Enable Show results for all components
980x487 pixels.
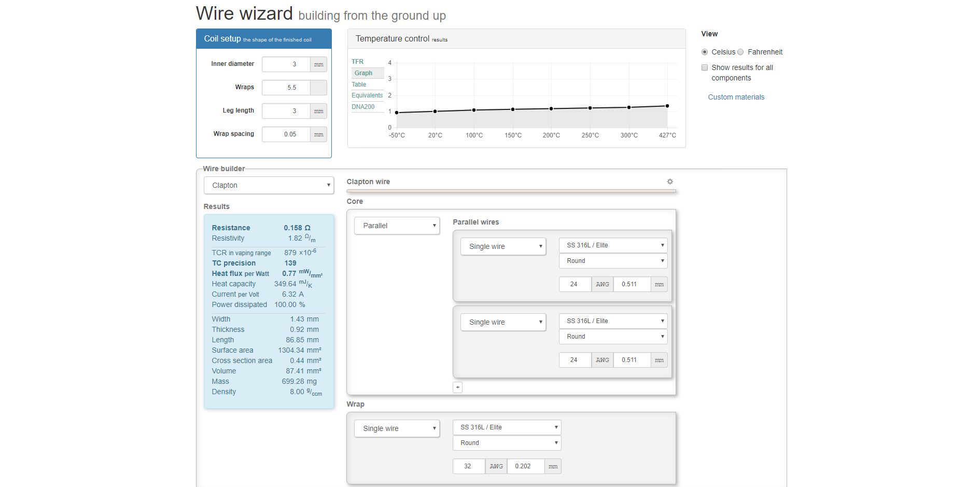tap(705, 67)
